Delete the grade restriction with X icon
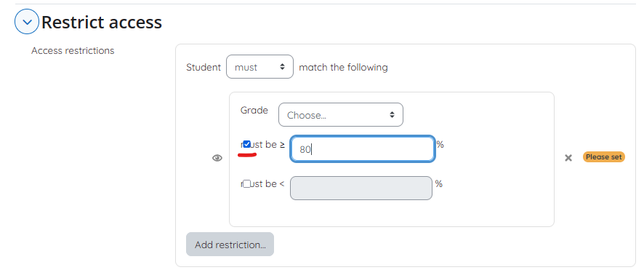Image resolution: width=644 pixels, height=278 pixels. coord(568,157)
